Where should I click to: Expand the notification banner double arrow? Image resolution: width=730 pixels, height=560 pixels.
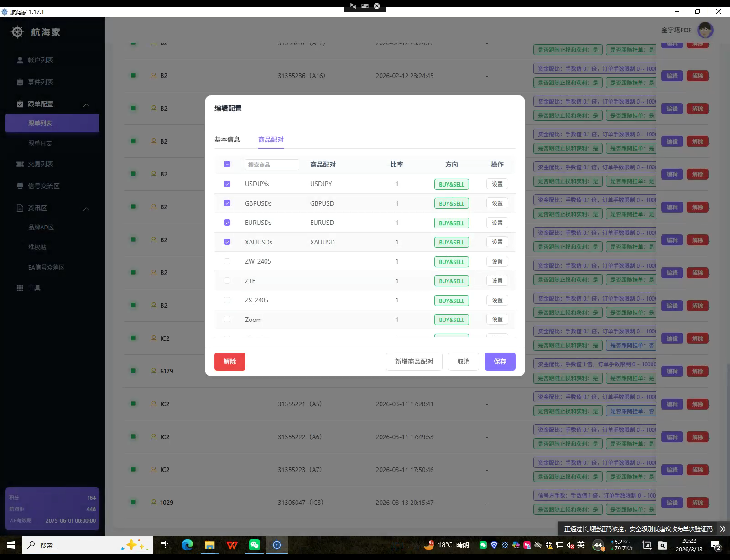(x=723, y=529)
